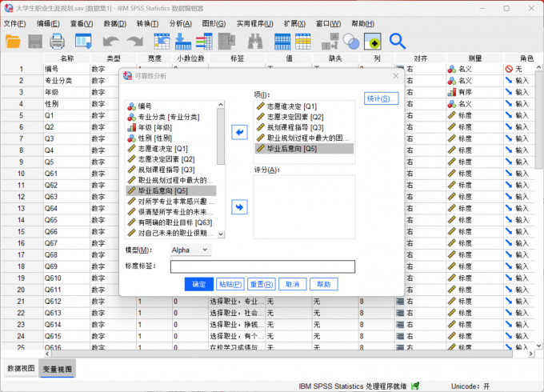Click the Go to variable toolbar icon
The width and height of the screenshot is (544, 392).
click(183, 42)
